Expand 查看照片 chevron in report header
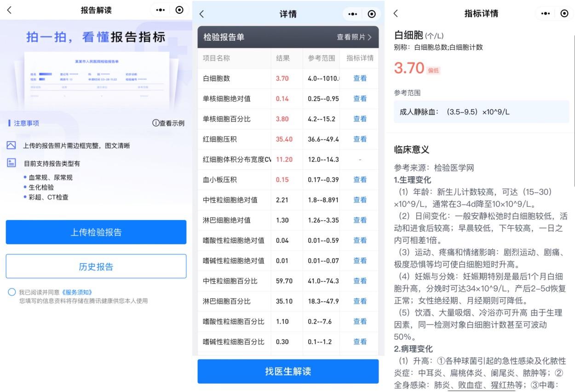The image size is (575, 392). pos(369,37)
